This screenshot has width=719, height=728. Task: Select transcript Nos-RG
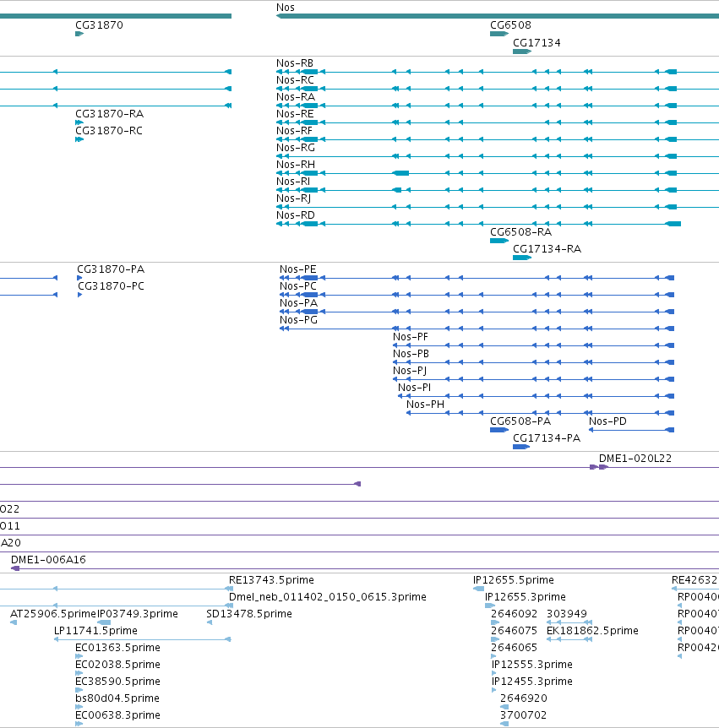point(296,148)
